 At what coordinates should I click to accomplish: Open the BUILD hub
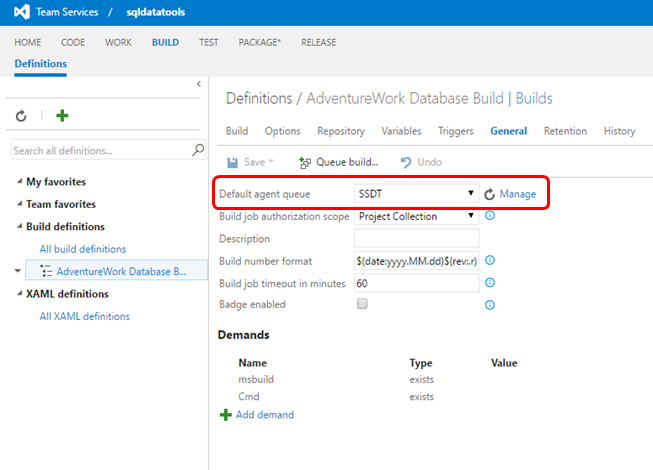[165, 42]
